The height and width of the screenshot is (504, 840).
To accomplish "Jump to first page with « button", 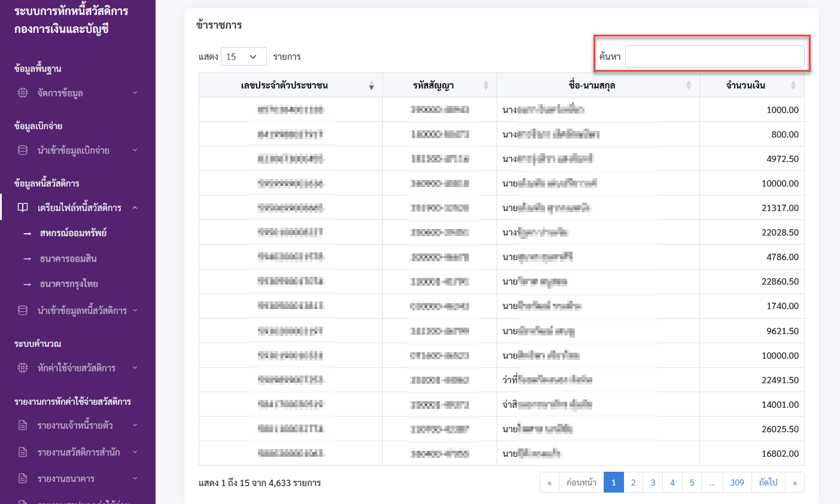I will coord(549,482).
